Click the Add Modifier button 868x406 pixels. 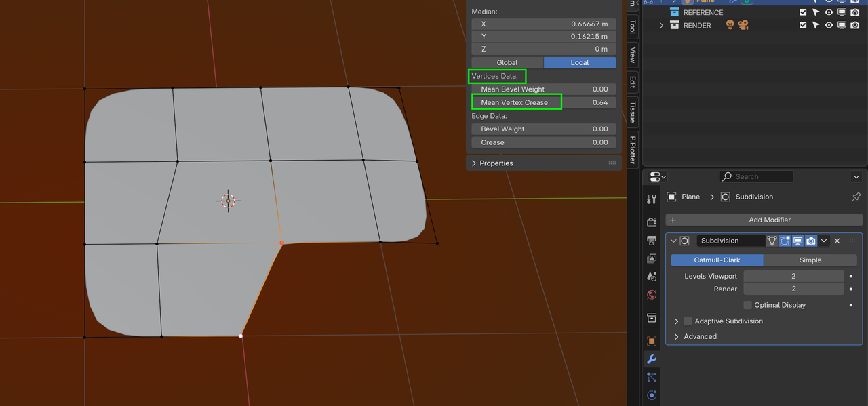click(x=764, y=220)
